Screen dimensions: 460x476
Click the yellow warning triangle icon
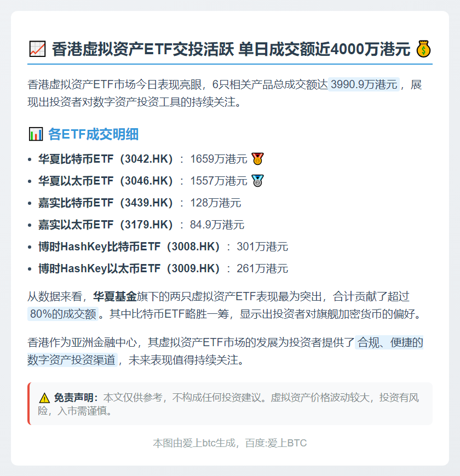tap(44, 398)
